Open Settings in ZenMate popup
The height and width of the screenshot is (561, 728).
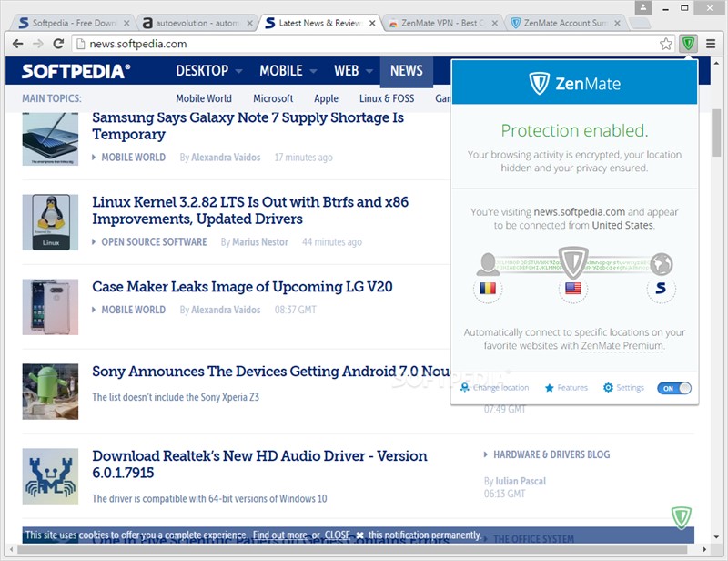click(x=623, y=388)
